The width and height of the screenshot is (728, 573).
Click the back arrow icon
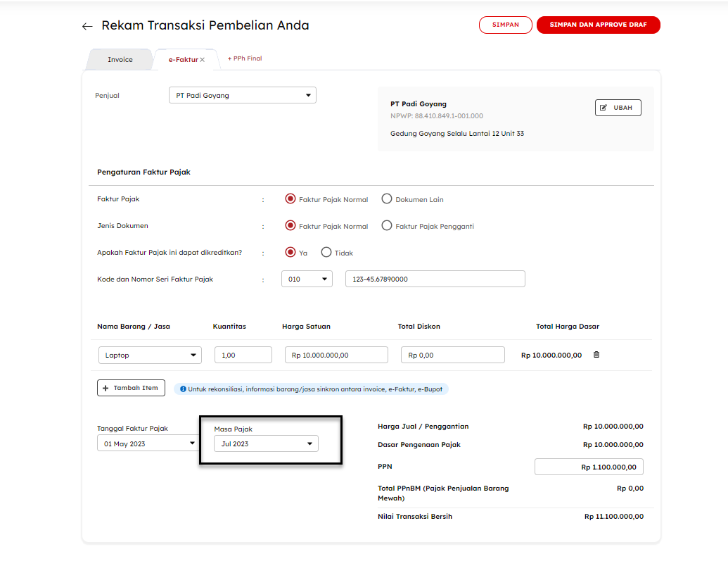(x=87, y=26)
